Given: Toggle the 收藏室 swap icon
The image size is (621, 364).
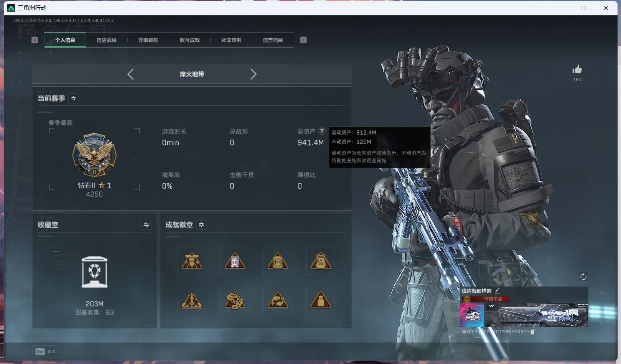Looking at the screenshot, I should (x=146, y=225).
